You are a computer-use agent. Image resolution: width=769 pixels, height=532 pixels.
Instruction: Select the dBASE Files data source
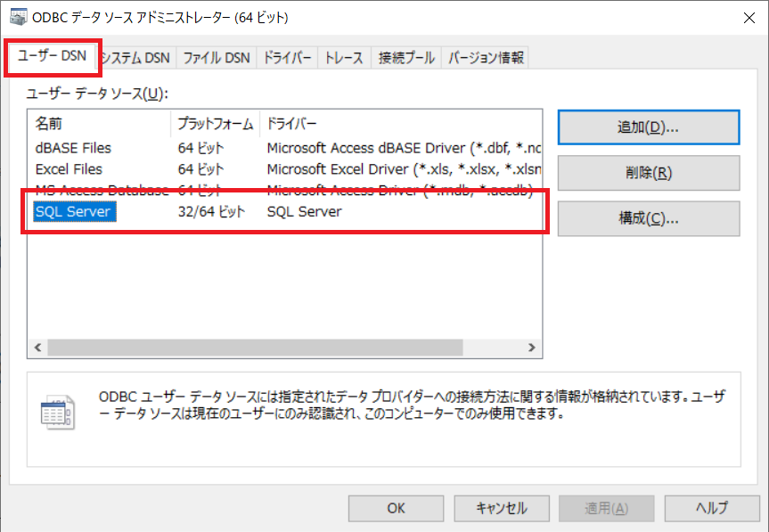coord(74,148)
